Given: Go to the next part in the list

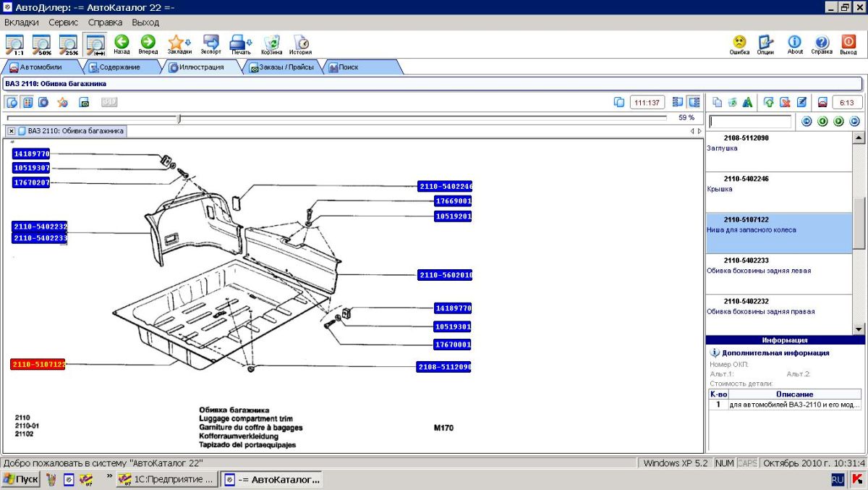Looking at the screenshot, I should 839,122.
